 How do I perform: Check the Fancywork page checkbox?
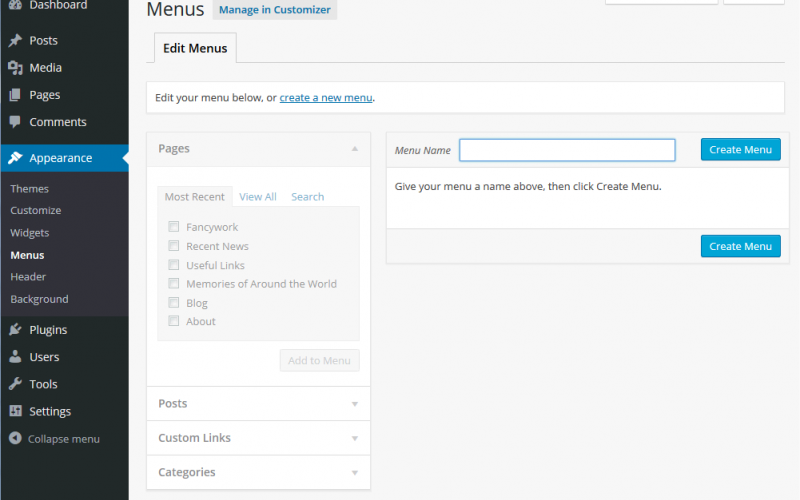[174, 227]
